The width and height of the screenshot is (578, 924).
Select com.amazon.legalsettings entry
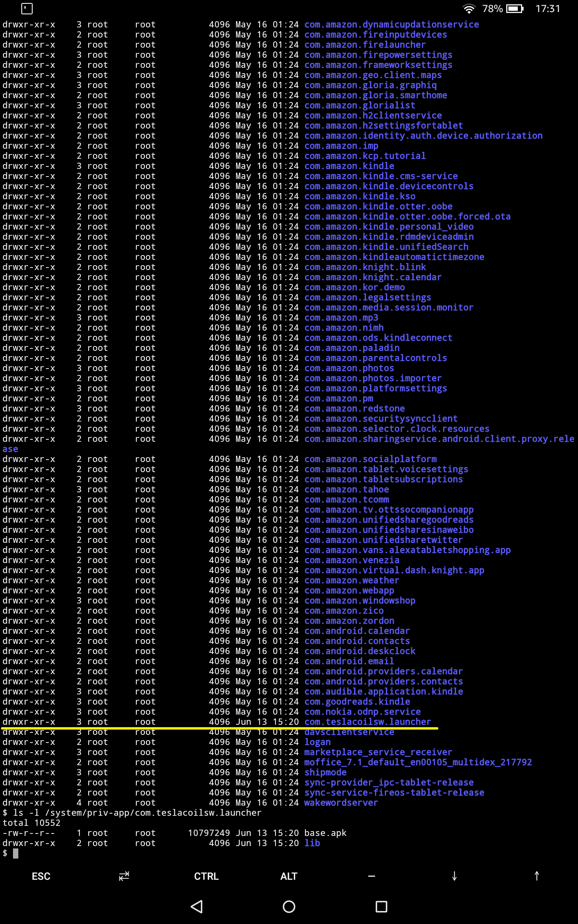(368, 297)
